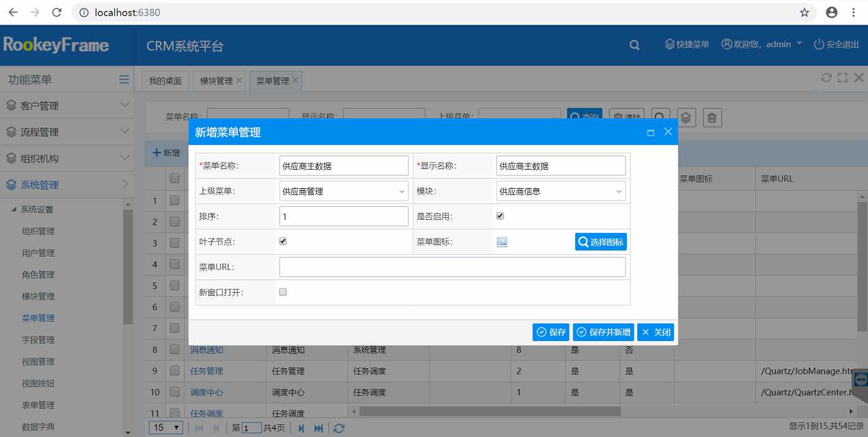868x437 pixels.
Task: Open the 快捷菜单 shortcut menu
Action: (x=687, y=44)
